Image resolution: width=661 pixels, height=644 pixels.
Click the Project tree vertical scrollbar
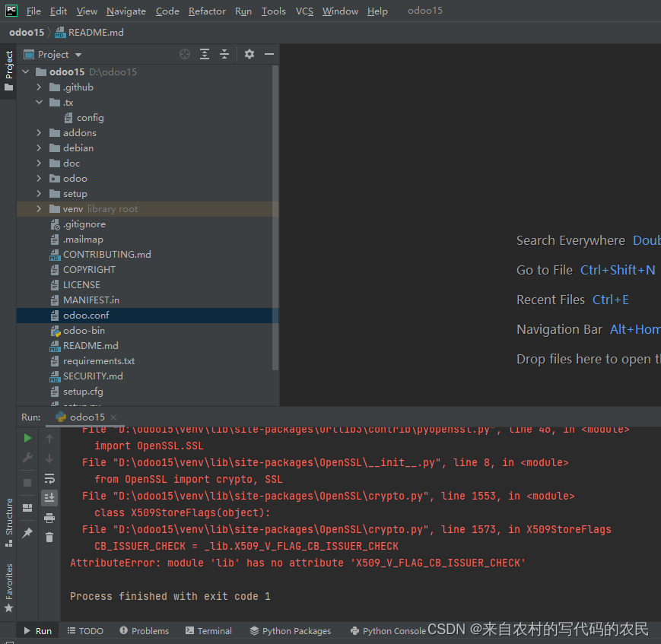point(275,217)
